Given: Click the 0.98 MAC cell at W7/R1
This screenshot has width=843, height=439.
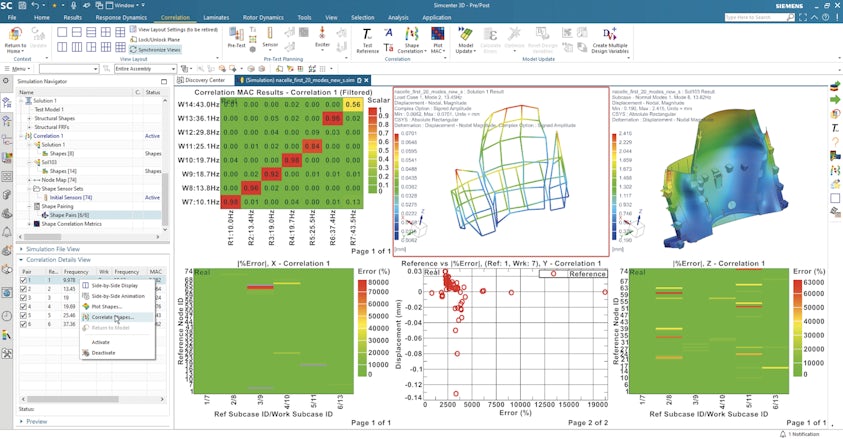Looking at the screenshot, I should (x=231, y=202).
